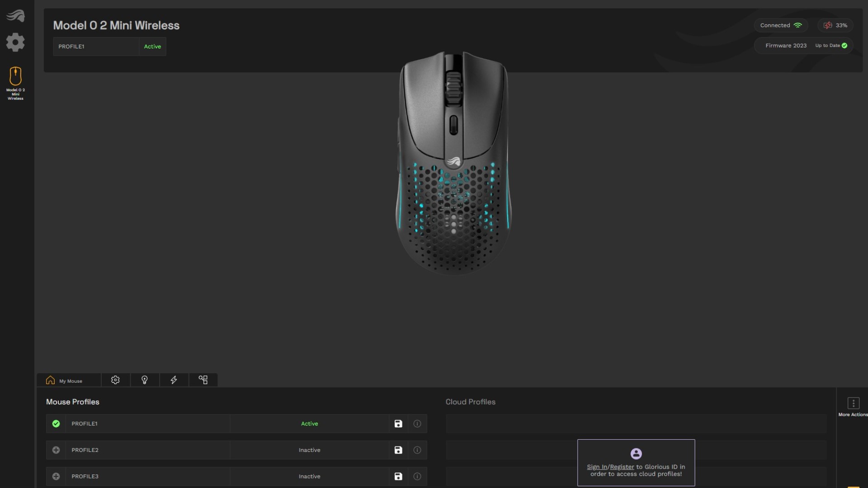868x488 pixels.
Task: Select the My Mouse tab label
Action: (71, 380)
